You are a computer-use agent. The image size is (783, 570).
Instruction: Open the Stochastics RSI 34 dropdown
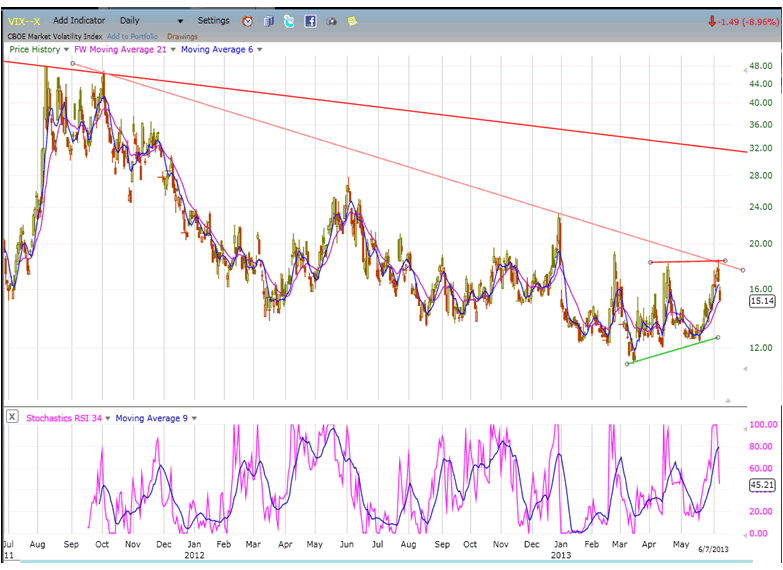pos(109,418)
